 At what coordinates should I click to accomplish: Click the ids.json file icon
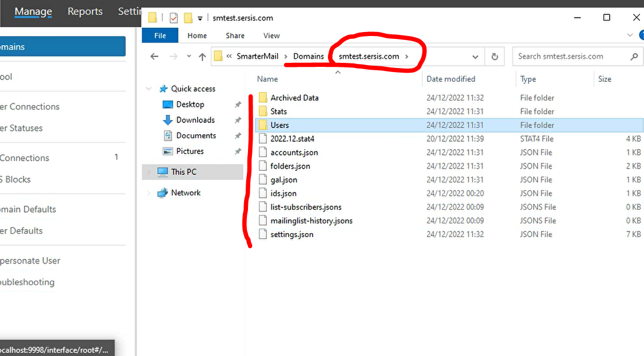point(263,193)
